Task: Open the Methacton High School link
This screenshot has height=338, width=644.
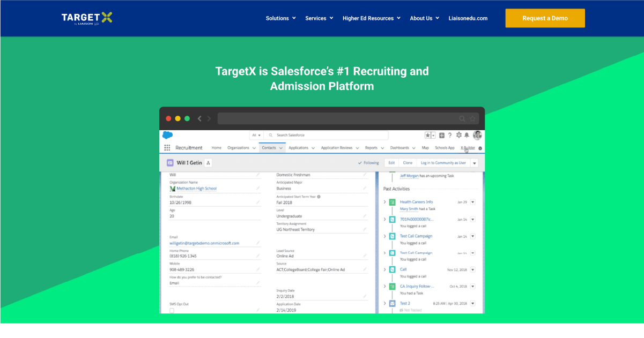Action: [x=196, y=189]
